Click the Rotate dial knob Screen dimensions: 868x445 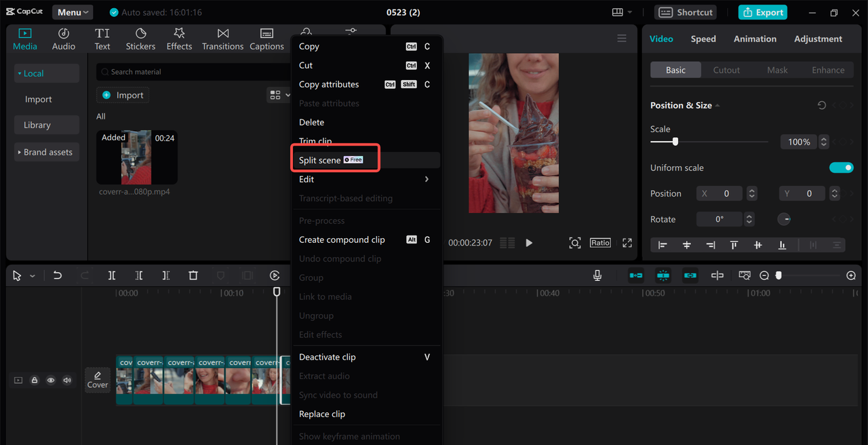point(784,219)
